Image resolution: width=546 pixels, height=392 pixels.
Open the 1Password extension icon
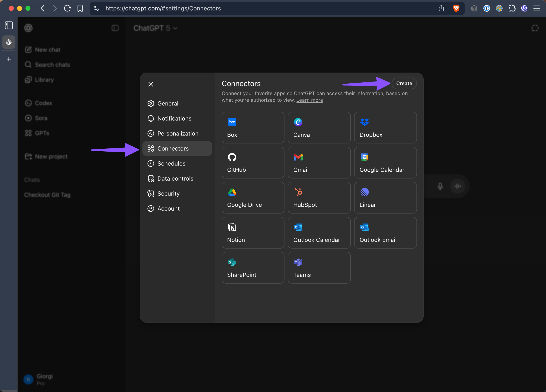487,8
